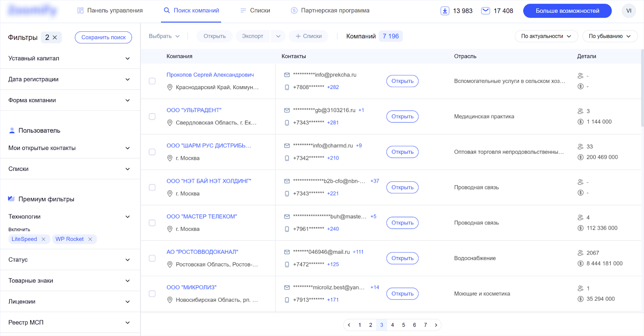Tick checkbox for ООО "НЭТ БАЙ НЭТ ХОЛДИНГ"
Viewport: 644px width, 336px height.
coord(152,187)
